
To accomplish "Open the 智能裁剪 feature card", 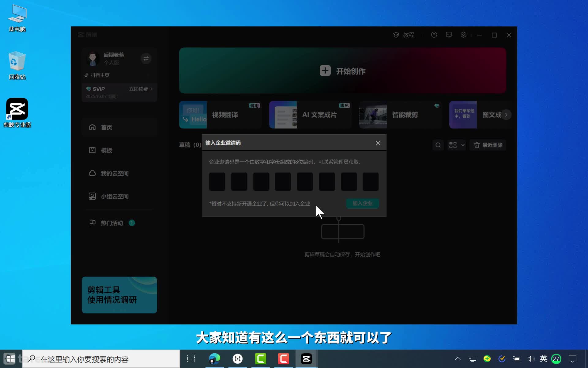I will 401,115.
